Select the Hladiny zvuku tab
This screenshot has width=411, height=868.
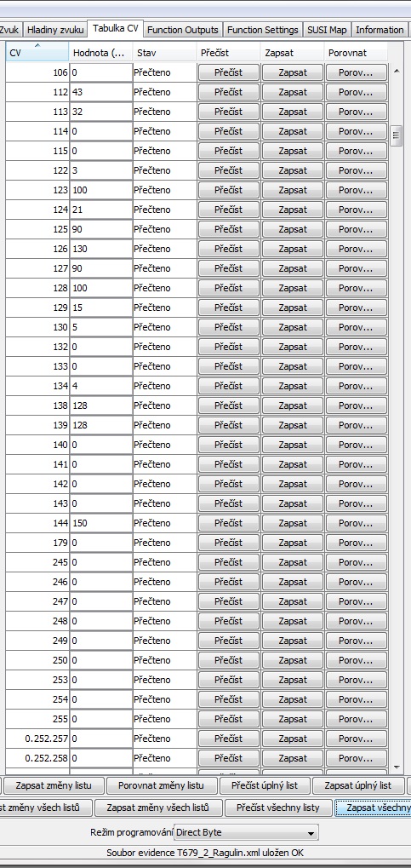tap(56, 30)
